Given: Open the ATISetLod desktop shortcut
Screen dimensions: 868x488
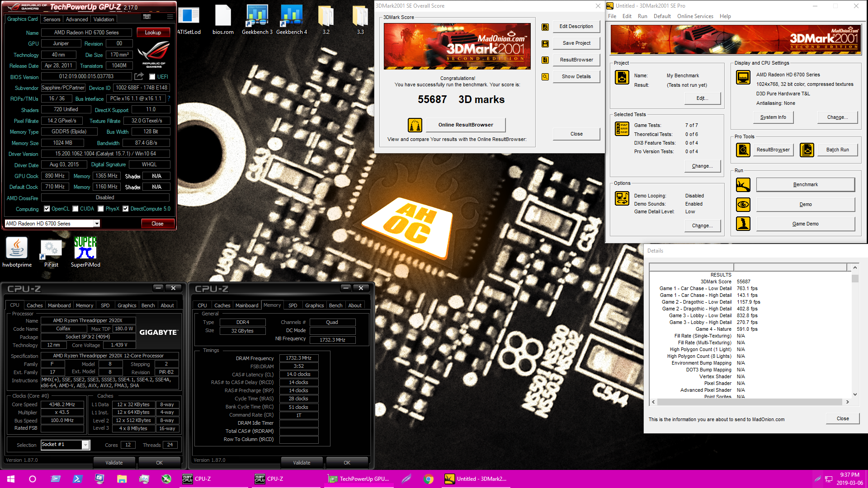Looking at the screenshot, I should pos(189,20).
